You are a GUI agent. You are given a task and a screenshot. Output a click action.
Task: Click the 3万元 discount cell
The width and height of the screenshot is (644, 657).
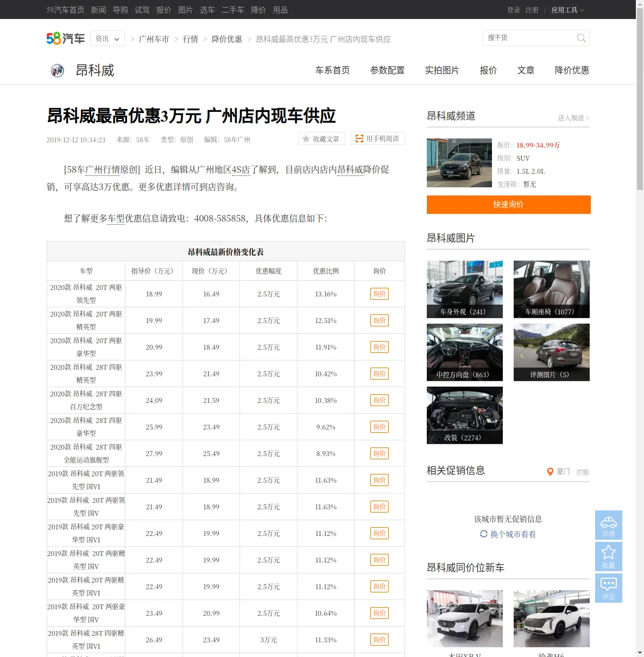click(x=269, y=640)
